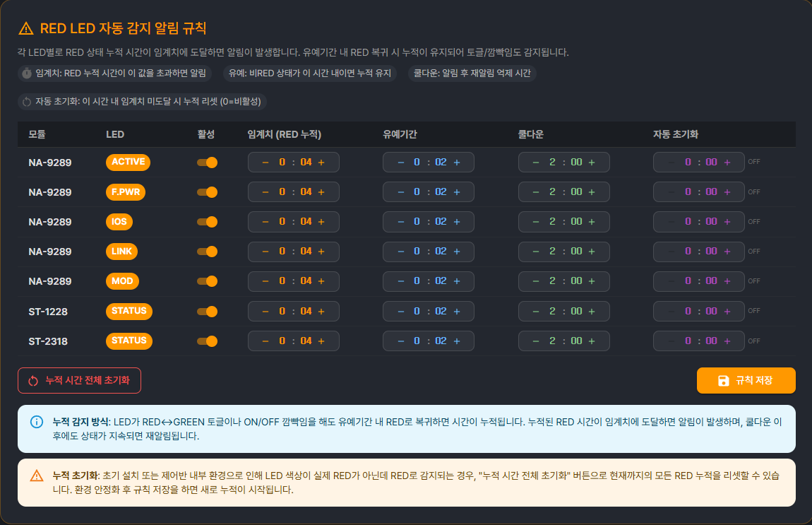Screen dimensions: 812x525
Task: Decrease cooldown for ST-2318 STATUS row
Action: [536, 341]
